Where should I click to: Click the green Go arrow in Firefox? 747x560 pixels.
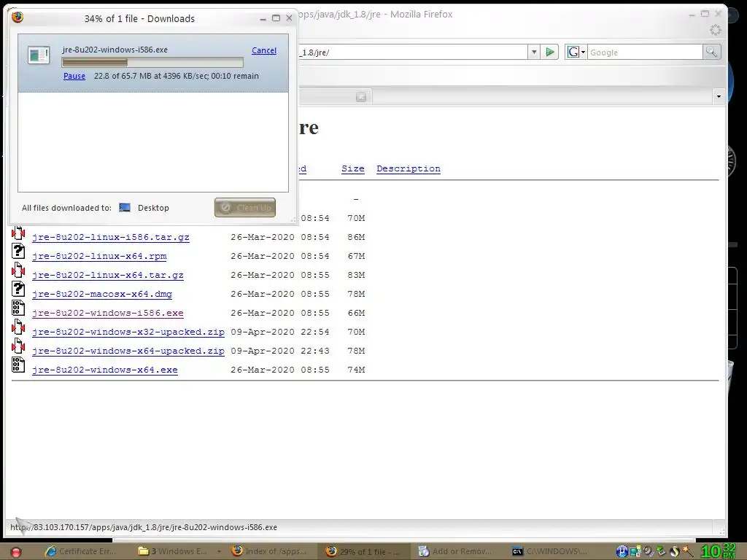[x=550, y=52]
